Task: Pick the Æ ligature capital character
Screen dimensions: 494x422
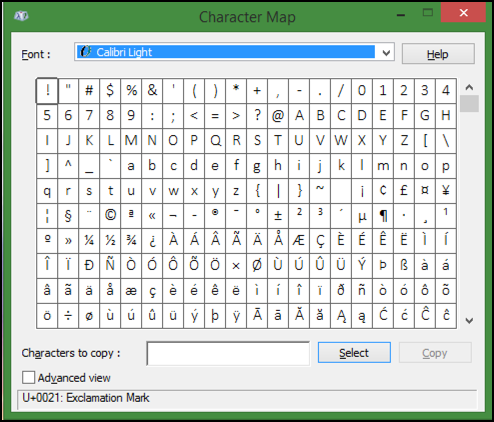Action: (x=299, y=241)
